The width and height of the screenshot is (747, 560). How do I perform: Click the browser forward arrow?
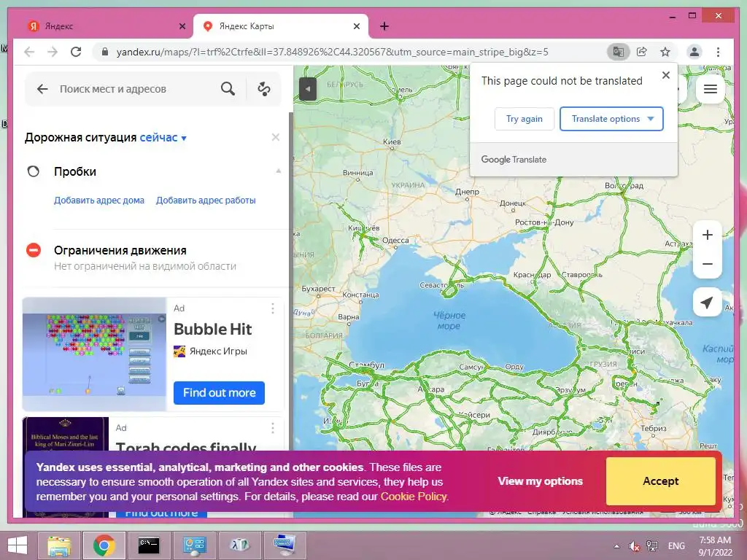coord(53,52)
